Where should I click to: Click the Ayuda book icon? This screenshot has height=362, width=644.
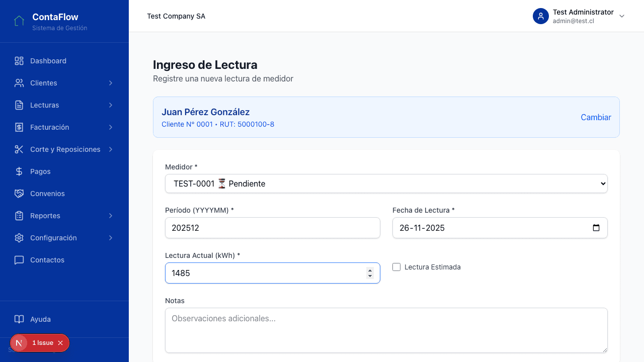pos(19,319)
